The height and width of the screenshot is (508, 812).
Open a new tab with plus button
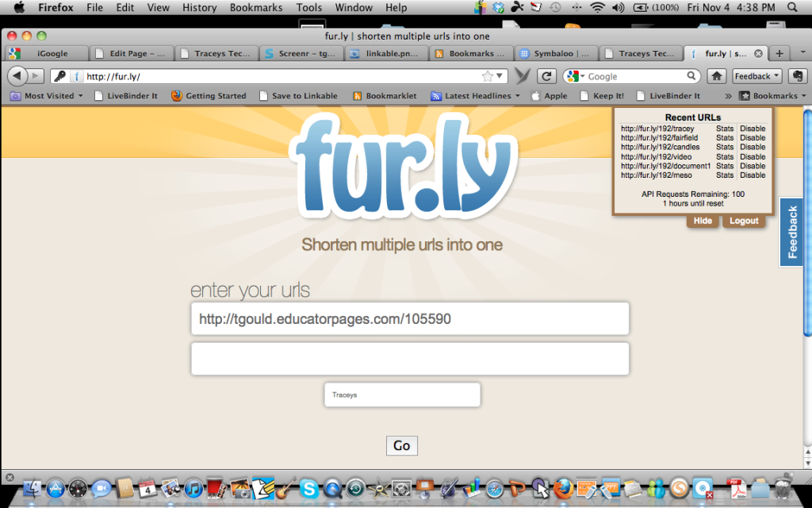pyautogui.click(x=779, y=53)
